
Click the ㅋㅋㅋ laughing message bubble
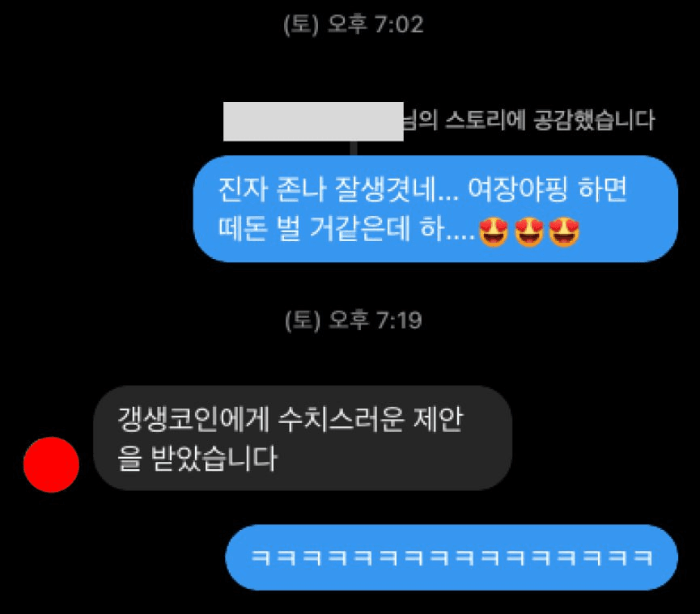[x=452, y=557]
